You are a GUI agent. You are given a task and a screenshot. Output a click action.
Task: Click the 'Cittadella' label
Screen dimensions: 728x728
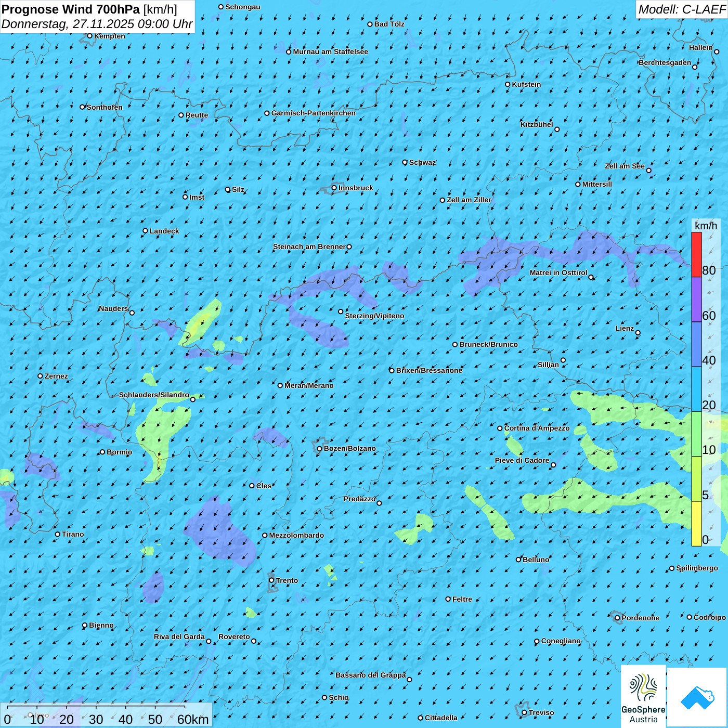(x=441, y=718)
